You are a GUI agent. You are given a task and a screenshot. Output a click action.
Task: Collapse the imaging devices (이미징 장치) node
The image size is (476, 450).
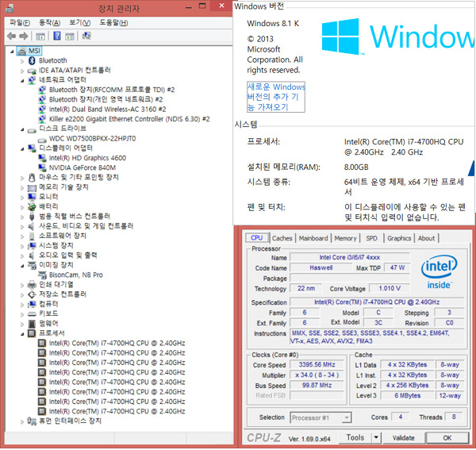pos(22,266)
